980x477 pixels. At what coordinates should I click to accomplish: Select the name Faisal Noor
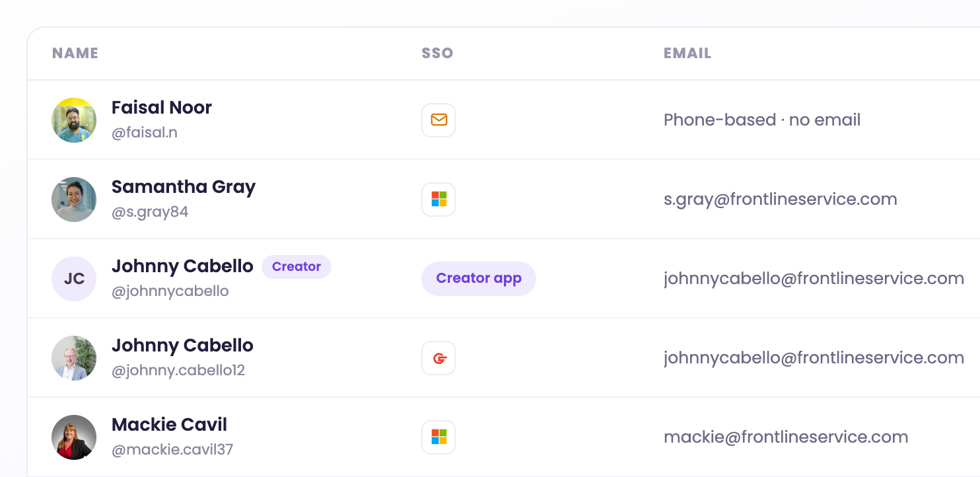click(162, 108)
